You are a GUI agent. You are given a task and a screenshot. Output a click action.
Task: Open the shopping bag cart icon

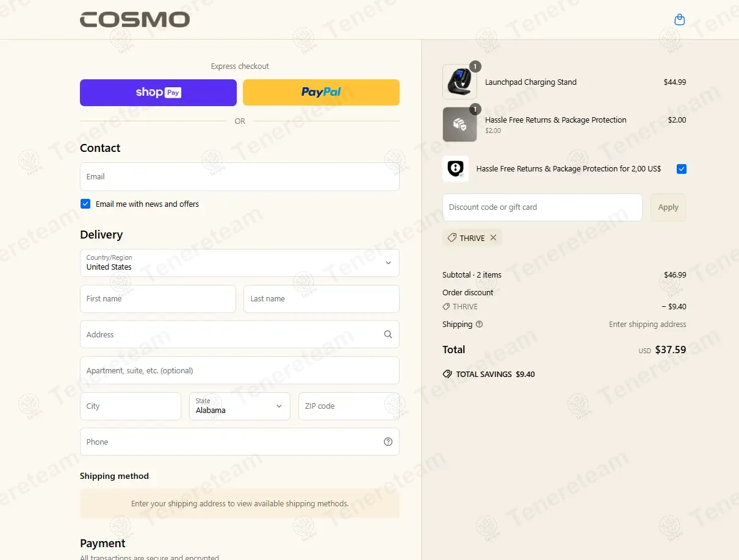679,20
